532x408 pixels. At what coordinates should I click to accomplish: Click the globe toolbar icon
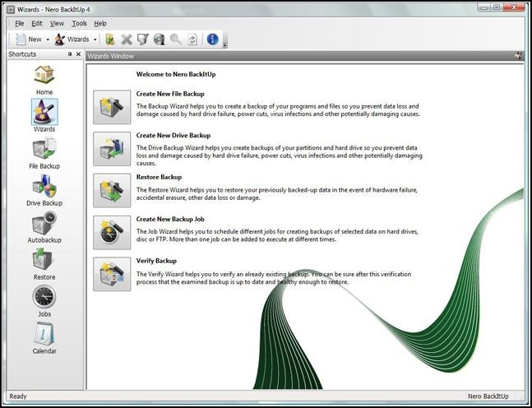pos(160,39)
